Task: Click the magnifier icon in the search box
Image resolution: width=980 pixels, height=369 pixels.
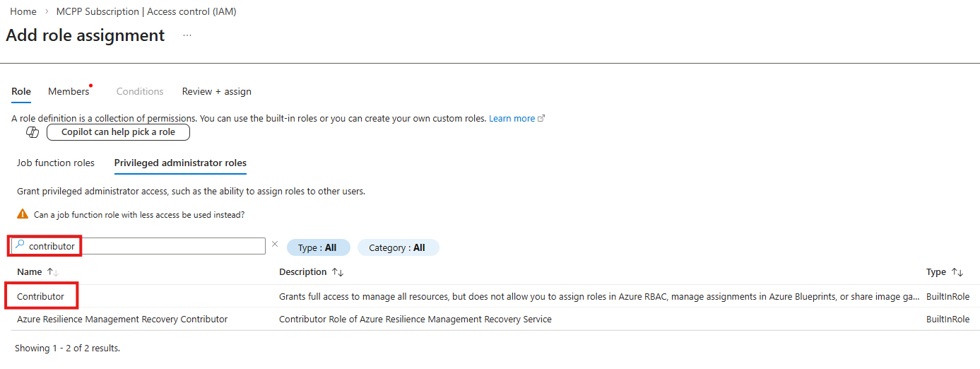Action: point(20,245)
